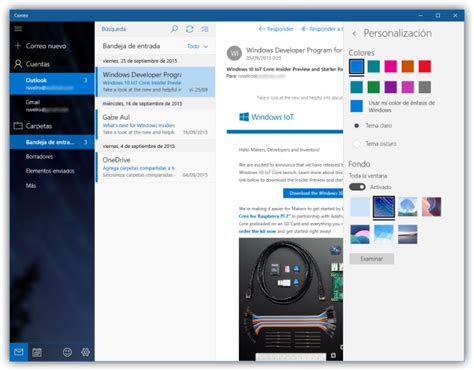Screen dimensions: 474x371
Task: Open the Todo filter dropdown
Action: pos(197,46)
